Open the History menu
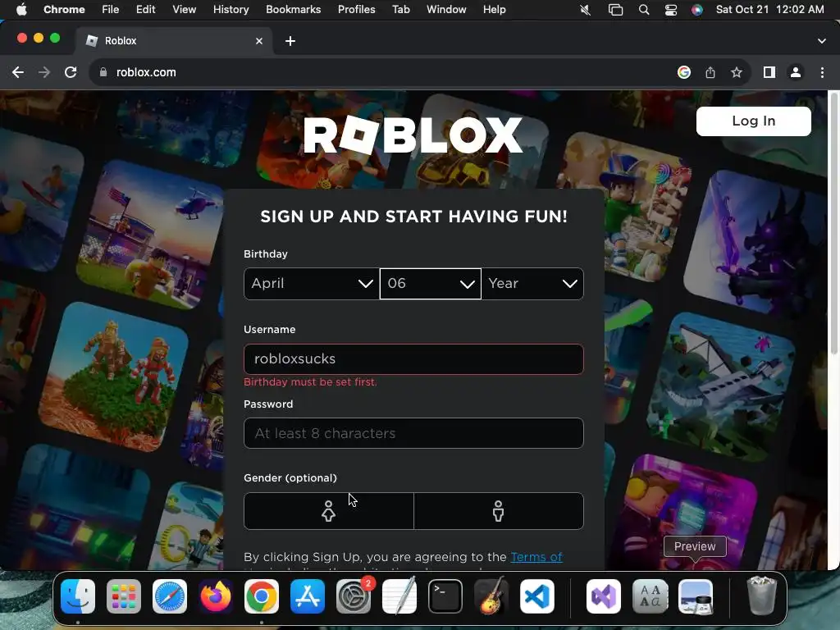Image resolution: width=840 pixels, height=630 pixels. click(231, 10)
